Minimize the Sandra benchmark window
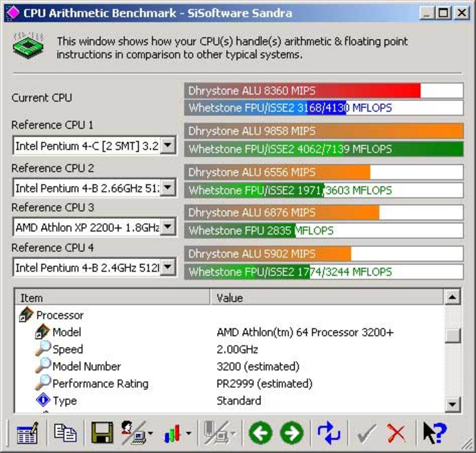This screenshot has width=476, height=453. 427,13
